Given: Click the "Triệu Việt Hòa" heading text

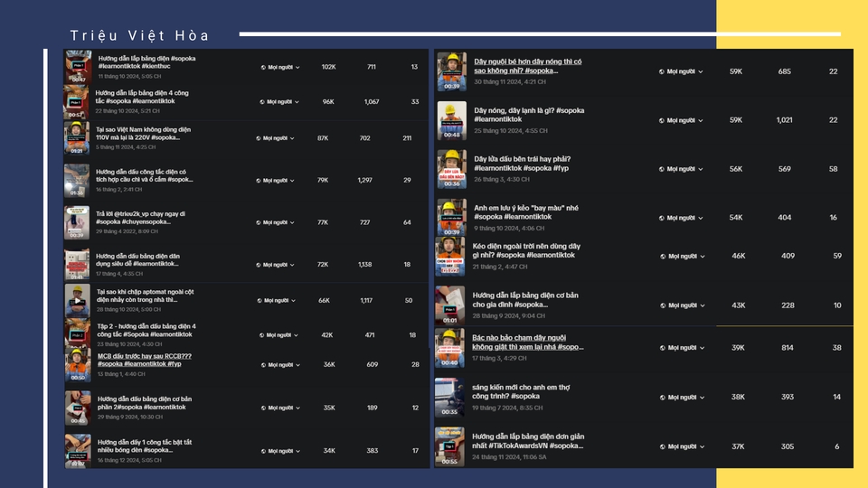Looking at the screenshot, I should (x=140, y=36).
